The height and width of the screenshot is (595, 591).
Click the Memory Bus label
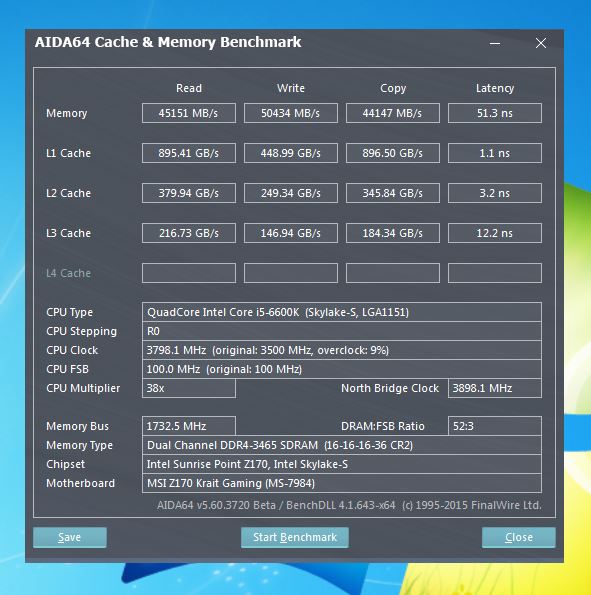77,426
